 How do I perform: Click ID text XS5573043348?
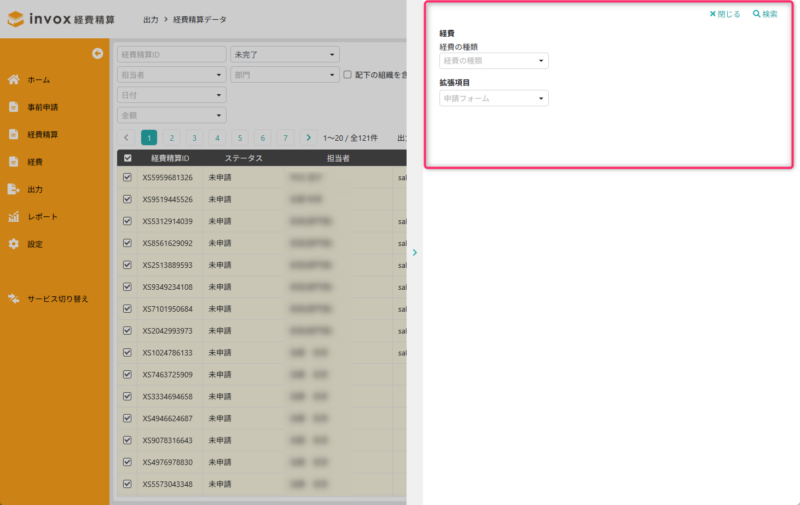click(x=168, y=484)
